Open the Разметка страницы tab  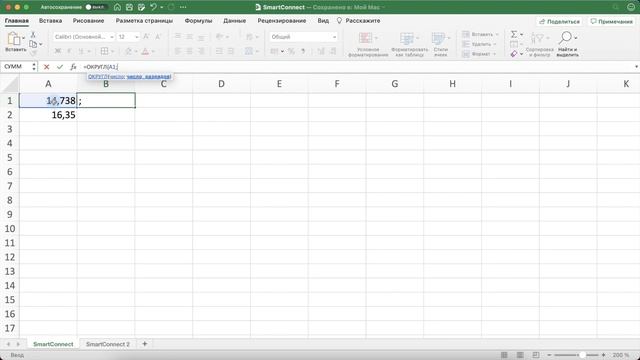(x=144, y=20)
